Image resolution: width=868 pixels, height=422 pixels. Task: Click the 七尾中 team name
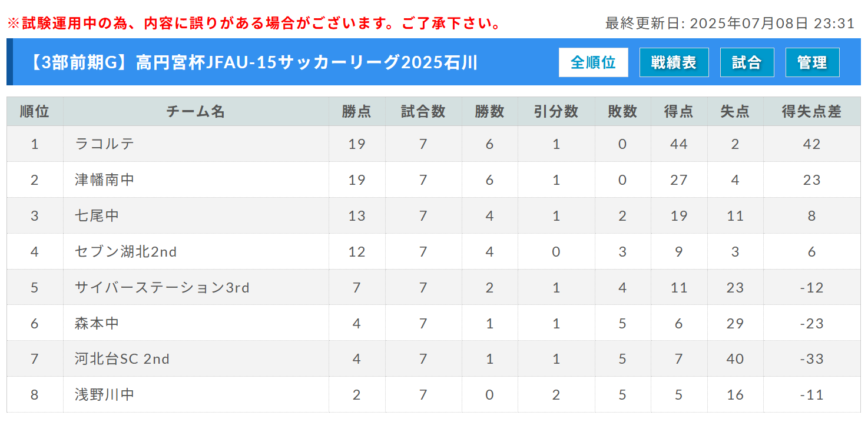point(97,215)
